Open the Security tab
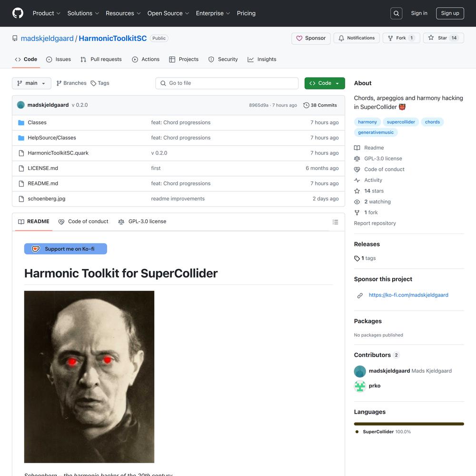The width and height of the screenshot is (476, 476). [223, 59]
